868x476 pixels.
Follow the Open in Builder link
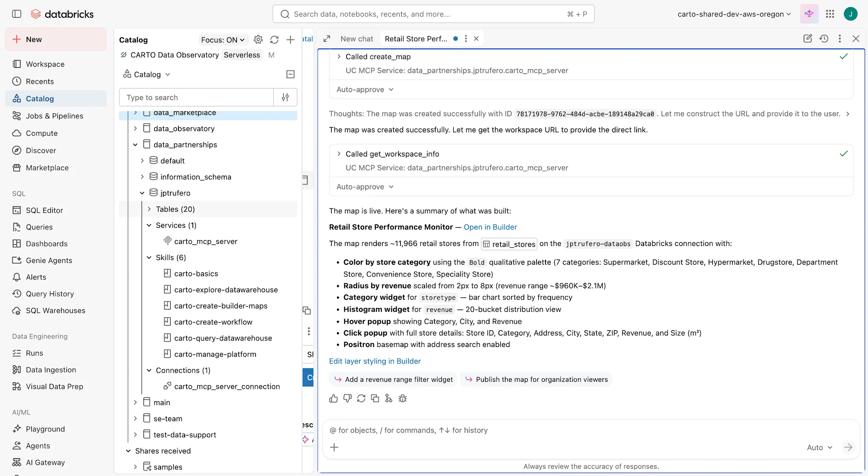coord(490,227)
